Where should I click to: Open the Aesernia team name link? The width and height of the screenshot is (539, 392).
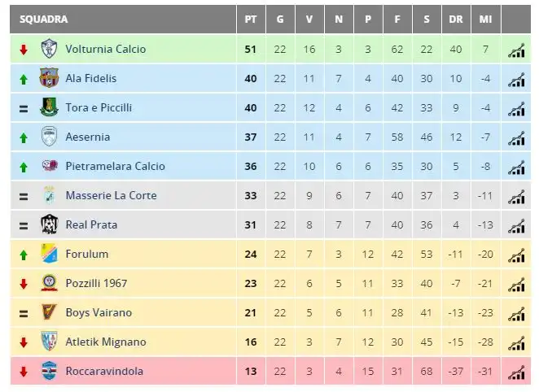pos(88,137)
